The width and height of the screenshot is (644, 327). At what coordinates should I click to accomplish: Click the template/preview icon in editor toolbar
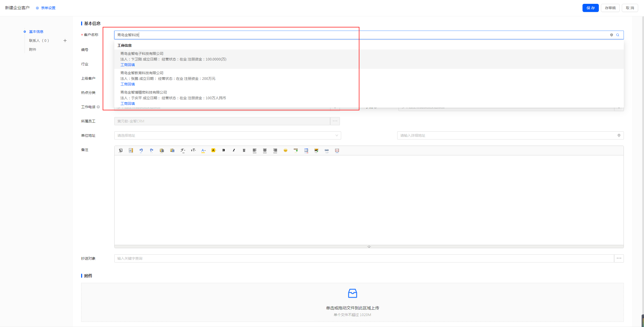tap(131, 150)
